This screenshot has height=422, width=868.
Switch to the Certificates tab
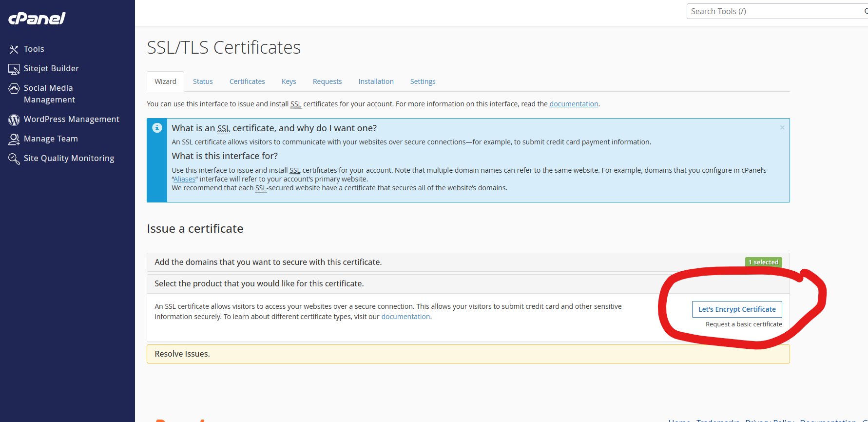tap(247, 81)
